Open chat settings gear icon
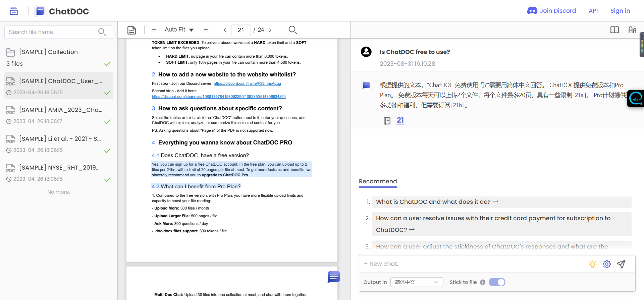This screenshot has height=300, width=644. tap(606, 264)
